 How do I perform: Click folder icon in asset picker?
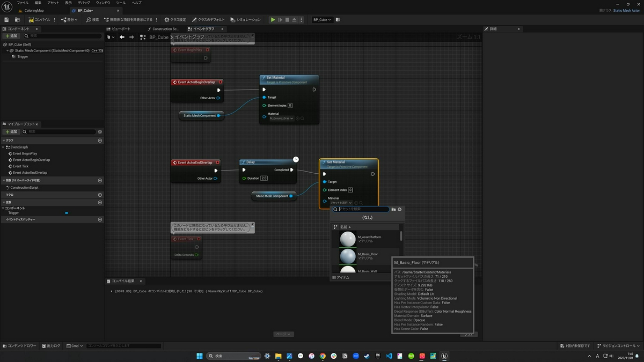coord(393,209)
